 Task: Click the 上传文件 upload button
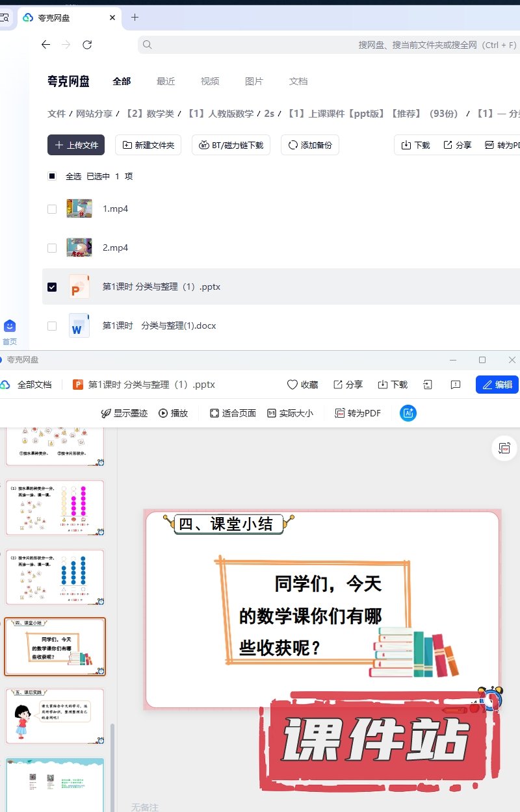[x=76, y=145]
